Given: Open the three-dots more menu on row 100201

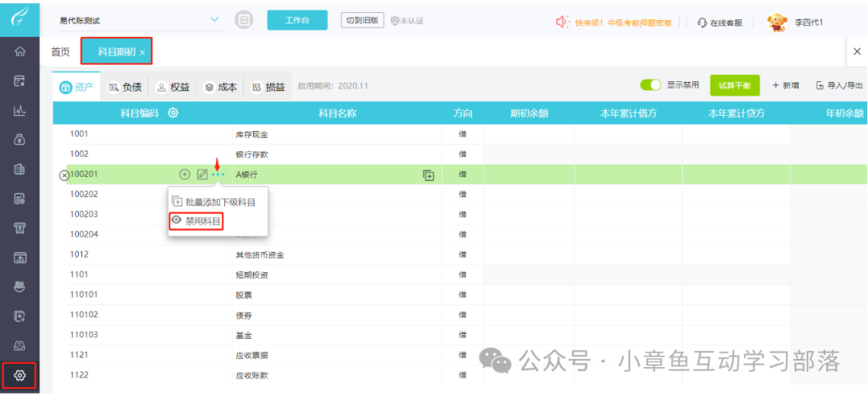Looking at the screenshot, I should 218,174.
